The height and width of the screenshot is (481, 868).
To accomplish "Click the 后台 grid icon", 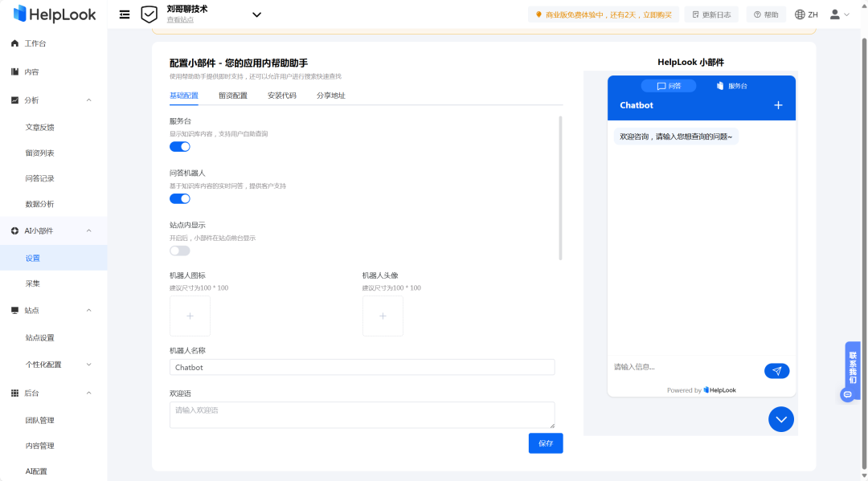I will (15, 393).
